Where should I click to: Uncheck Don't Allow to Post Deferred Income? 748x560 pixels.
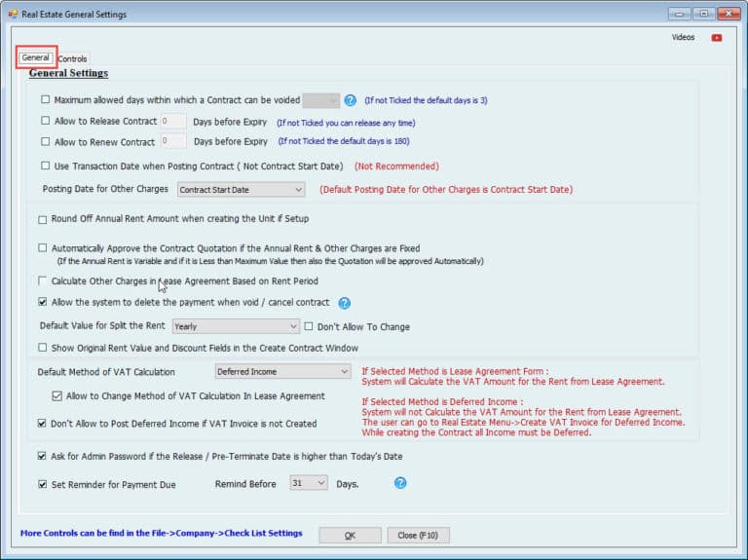[42, 423]
